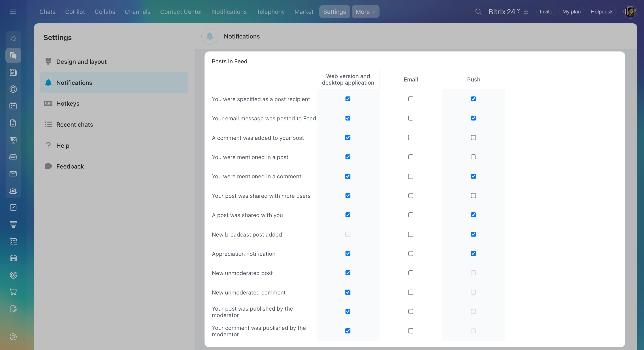Select Hotkeys in settings list

tap(68, 103)
